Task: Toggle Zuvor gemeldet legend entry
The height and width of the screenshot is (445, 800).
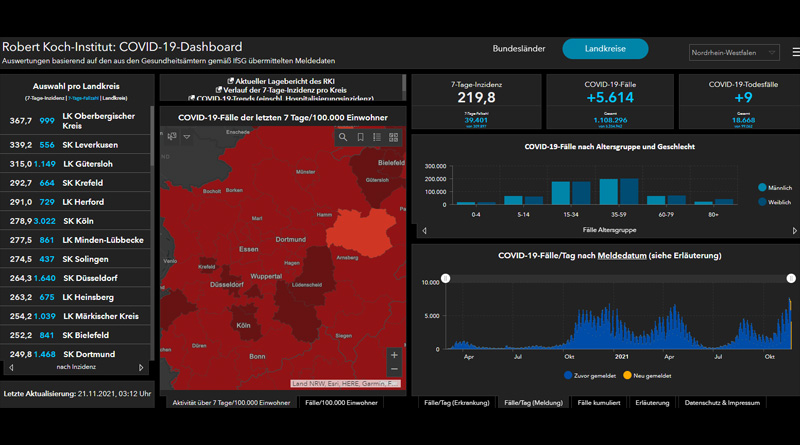Action: [590, 376]
